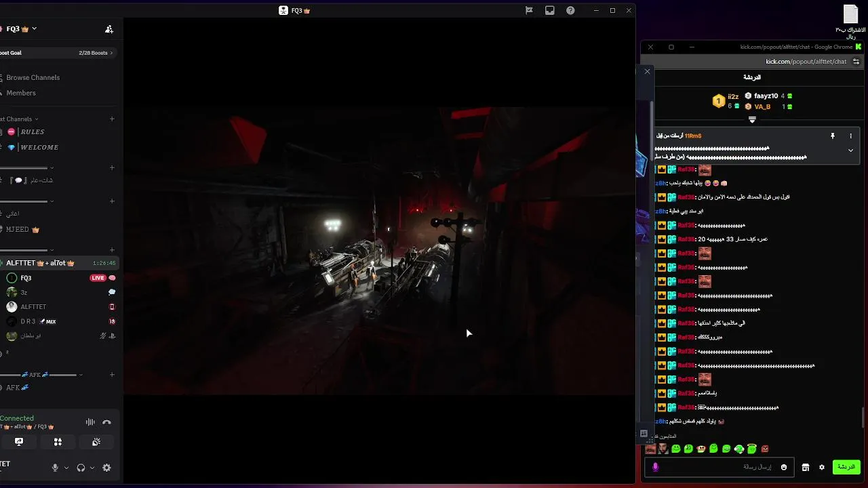Expand the pinned message chevron

pos(850,150)
